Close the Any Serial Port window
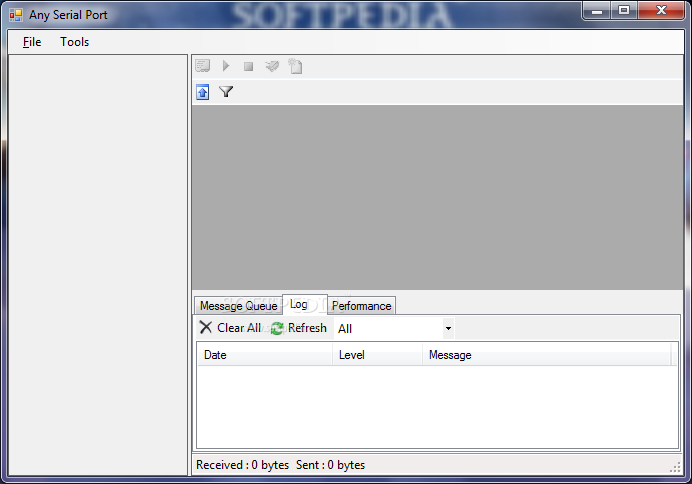This screenshot has width=692, height=484. point(661,11)
